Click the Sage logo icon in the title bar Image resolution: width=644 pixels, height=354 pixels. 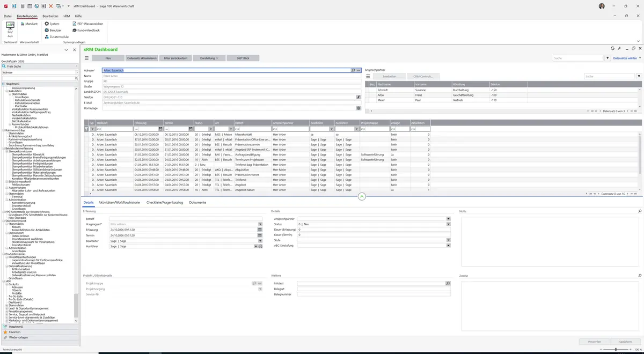click(x=5, y=5)
